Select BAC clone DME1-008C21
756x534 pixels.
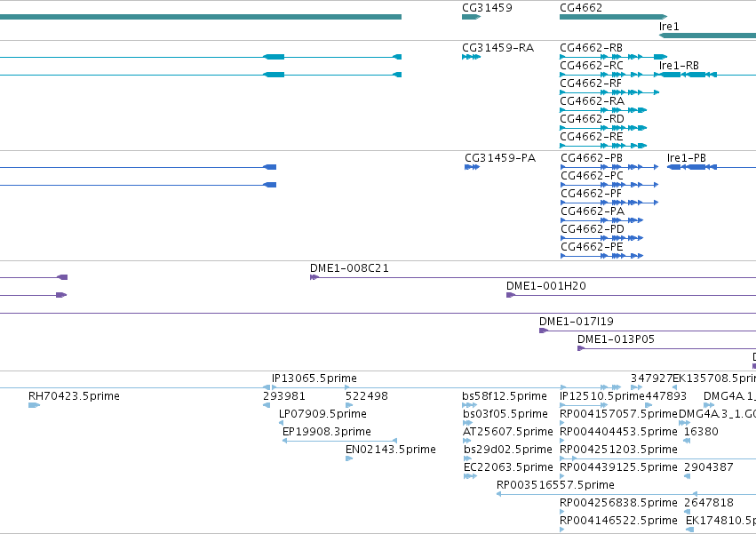pyautogui.click(x=349, y=268)
